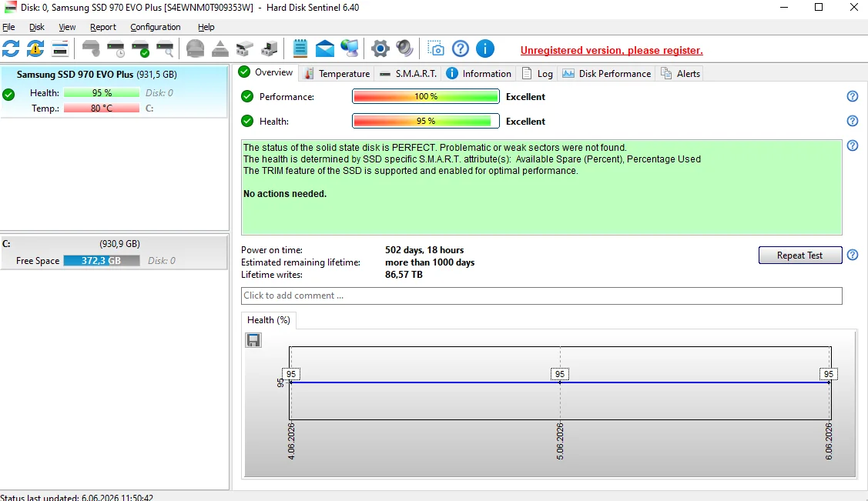Image resolution: width=868 pixels, height=501 pixels.
Task: Open the blue notepad report icon
Action: coord(300,48)
